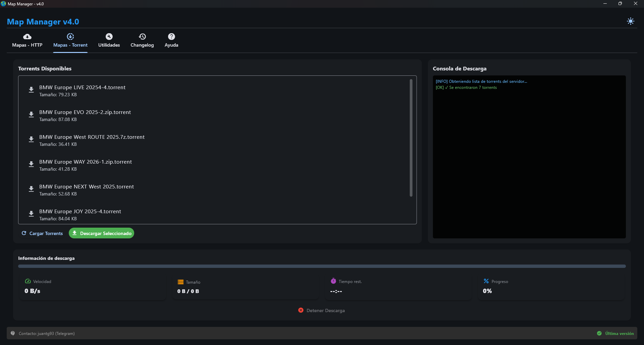Click the green check icon near Última versión

coord(599,333)
